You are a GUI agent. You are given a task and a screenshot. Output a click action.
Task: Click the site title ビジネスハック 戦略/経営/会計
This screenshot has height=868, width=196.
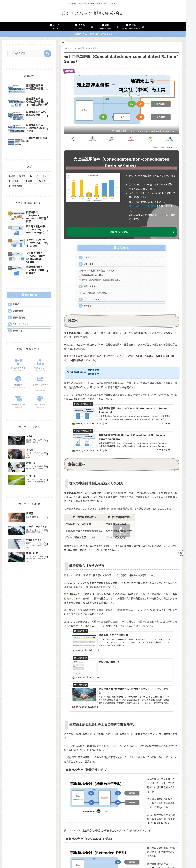pyautogui.click(x=93, y=13)
